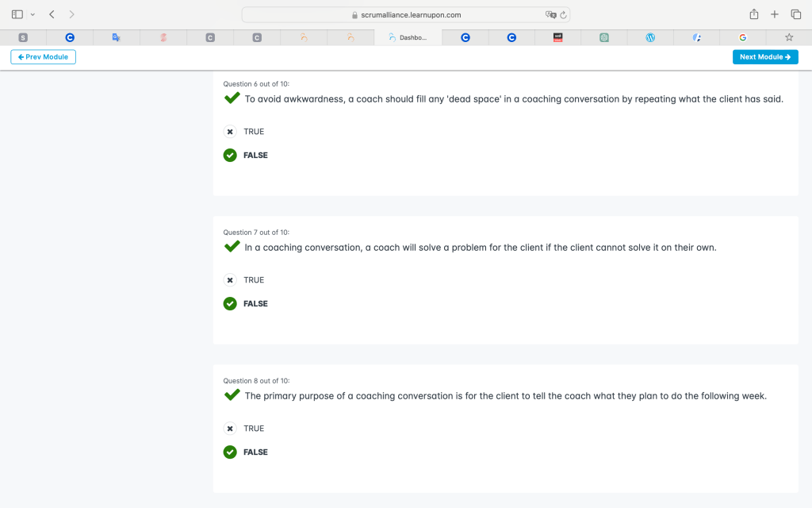Viewport: 812px width, 508px height.
Task: Open a new tab with plus icon
Action: [x=775, y=14]
